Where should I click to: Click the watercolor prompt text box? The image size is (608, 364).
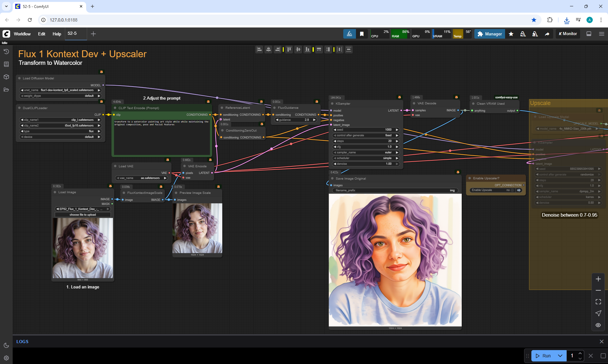click(161, 138)
